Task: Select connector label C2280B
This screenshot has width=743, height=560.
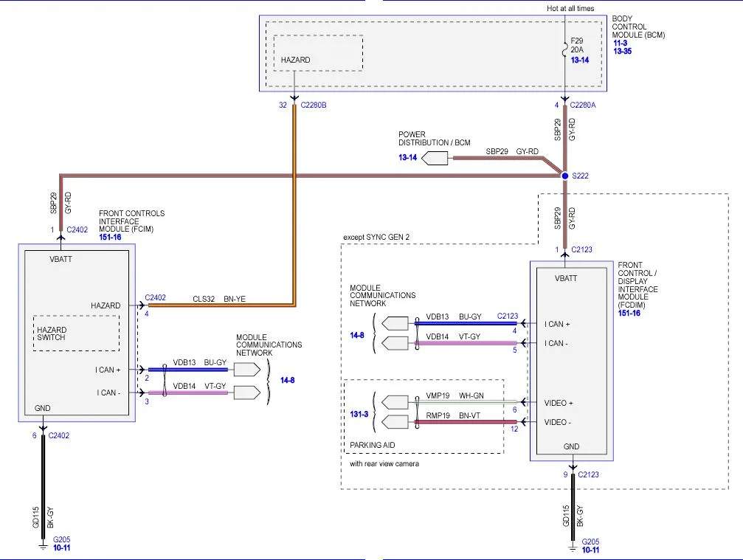Action: tap(314, 106)
